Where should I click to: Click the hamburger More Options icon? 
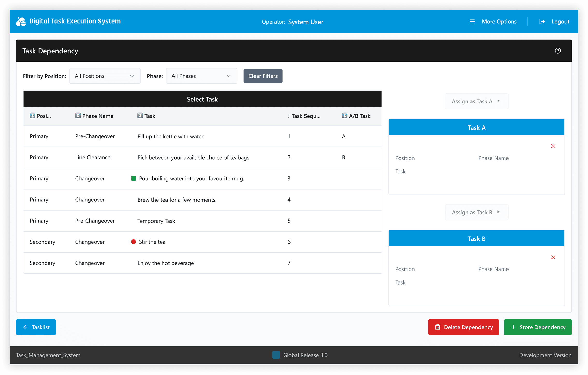pyautogui.click(x=472, y=22)
